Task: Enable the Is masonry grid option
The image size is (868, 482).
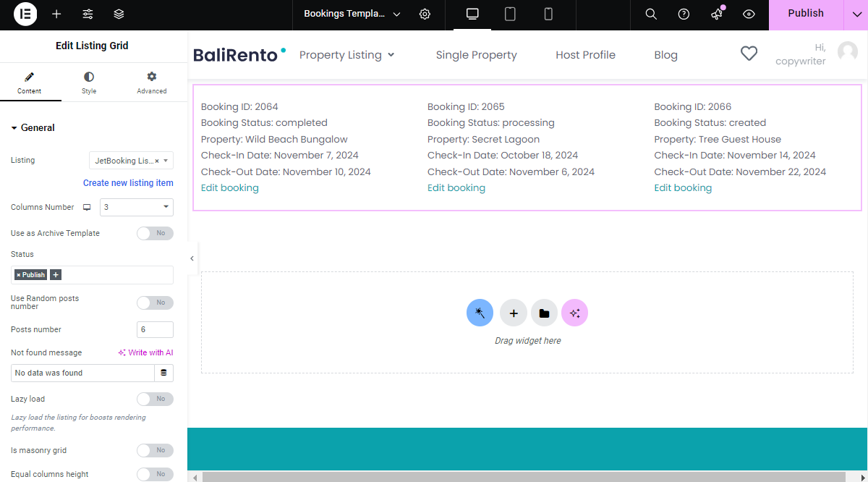Action: [x=155, y=450]
